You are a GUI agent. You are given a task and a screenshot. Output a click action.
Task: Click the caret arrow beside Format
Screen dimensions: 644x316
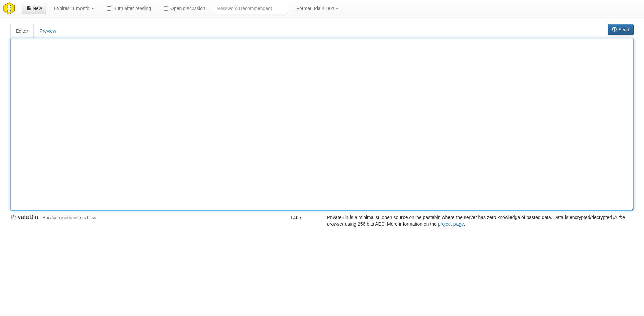337,9
